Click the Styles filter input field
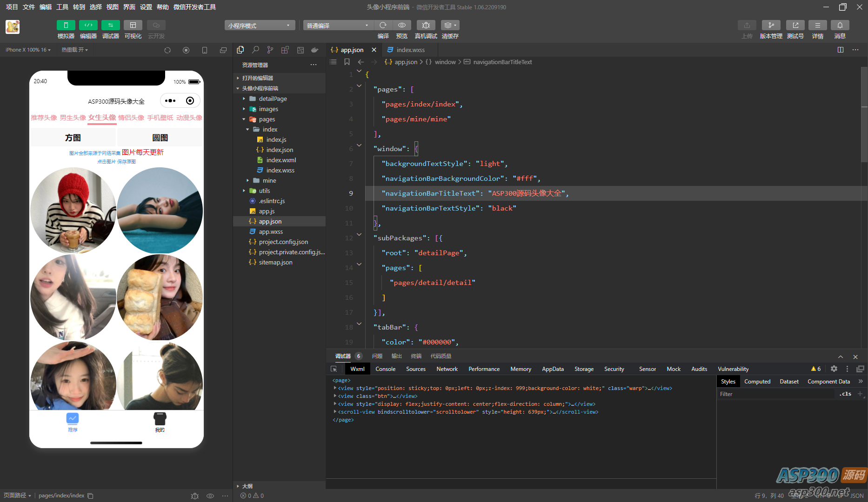The image size is (868, 502). click(776, 394)
